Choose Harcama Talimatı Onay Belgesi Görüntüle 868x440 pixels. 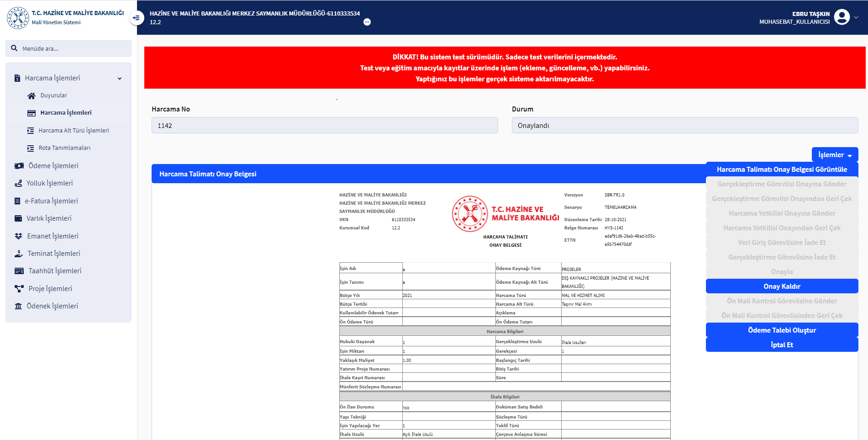pyautogui.click(x=782, y=170)
